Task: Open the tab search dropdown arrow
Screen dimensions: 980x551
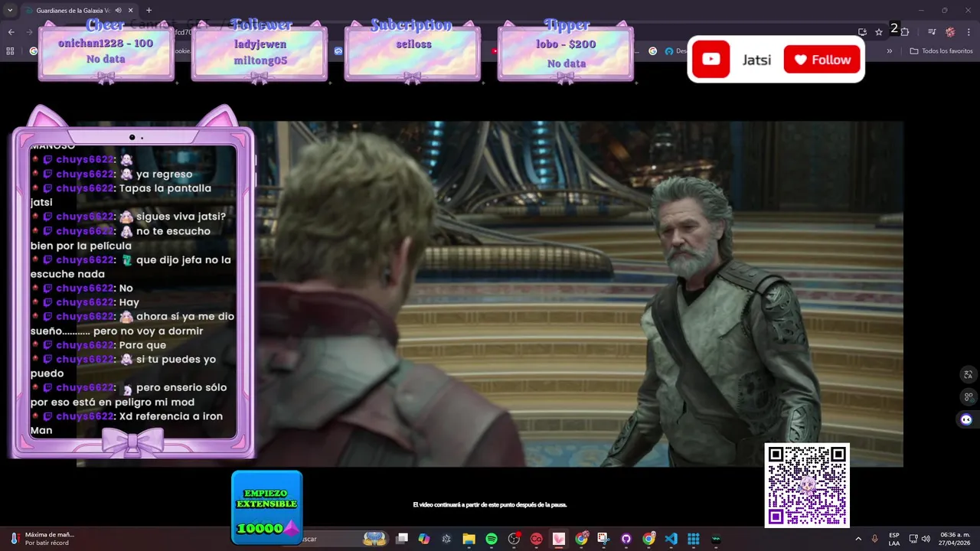Action: coord(9,11)
